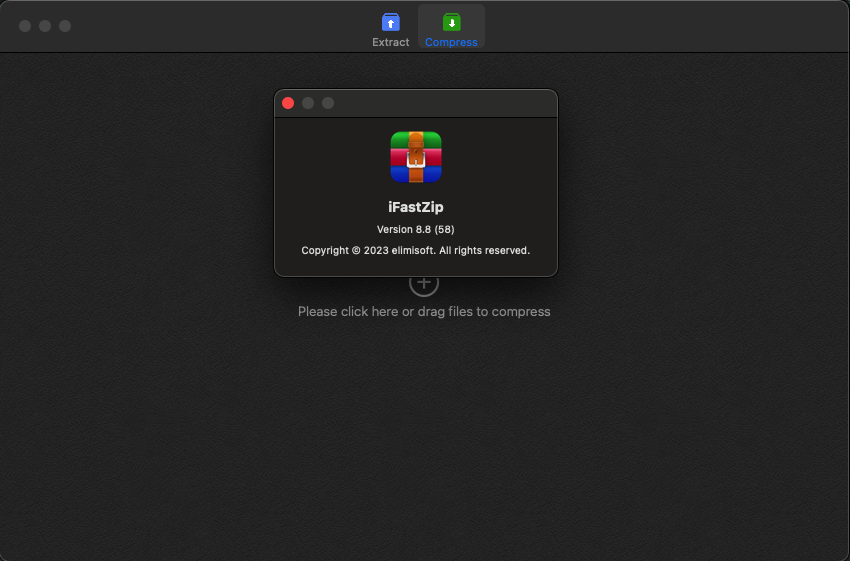
Task: Click "Please click here or drag files" text
Action: pyautogui.click(x=424, y=311)
